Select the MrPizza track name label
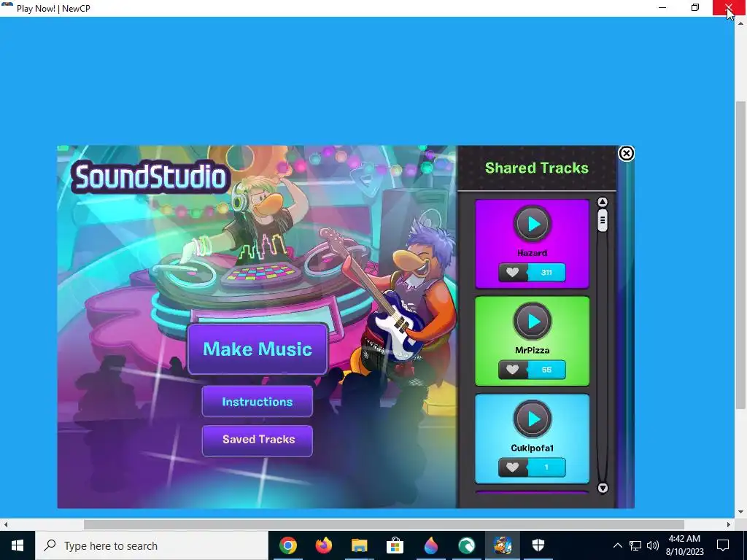Screen dimensions: 747x560 pyautogui.click(x=532, y=350)
